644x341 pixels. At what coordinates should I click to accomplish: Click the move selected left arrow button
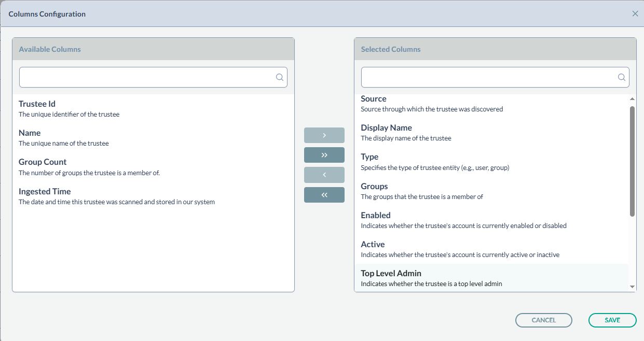click(324, 175)
